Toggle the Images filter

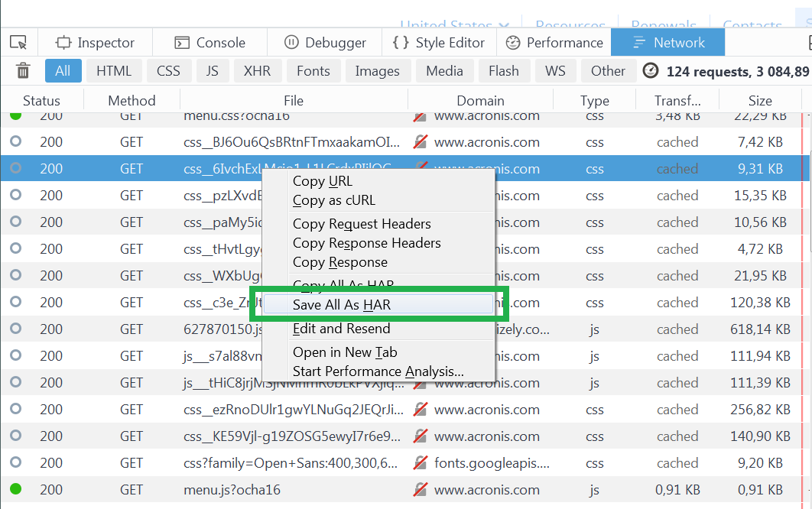tap(377, 71)
